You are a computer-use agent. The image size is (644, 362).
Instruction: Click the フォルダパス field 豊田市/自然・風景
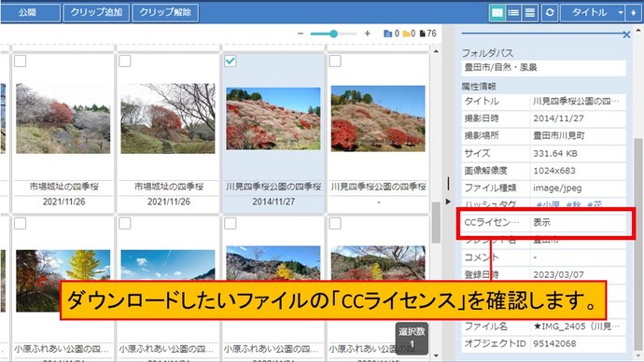point(544,68)
